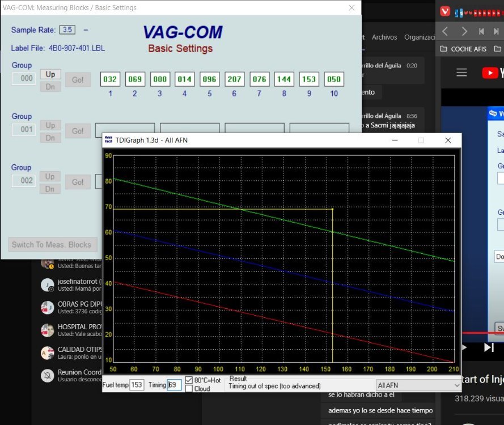Go forward with browser forward arrow
This screenshot has height=425, width=504.
point(464,32)
